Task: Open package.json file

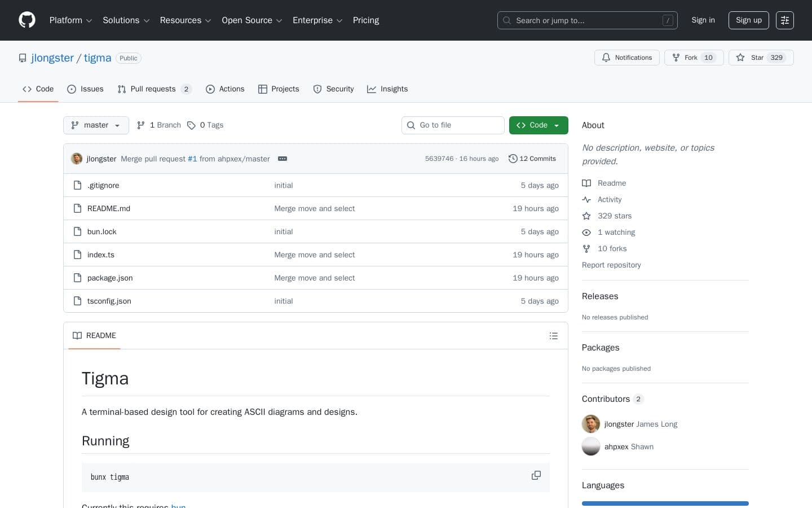Action: click(110, 278)
